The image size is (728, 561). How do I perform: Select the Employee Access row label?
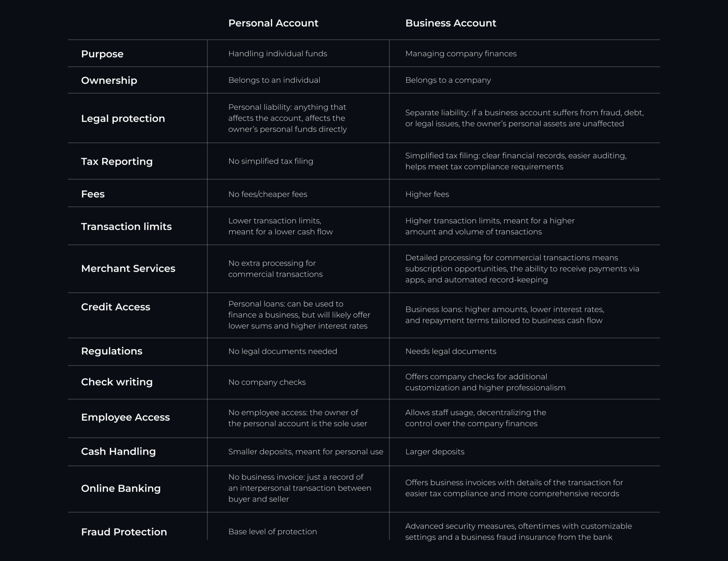point(125,417)
